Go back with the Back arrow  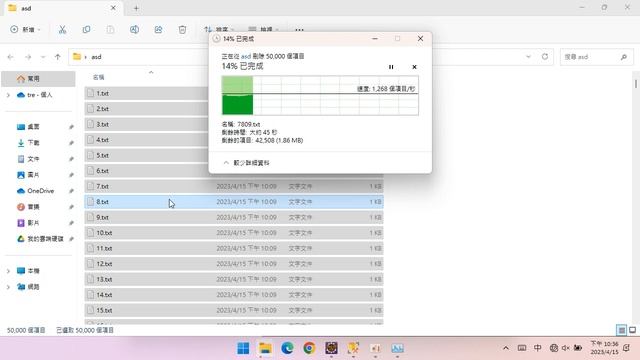(x=11, y=57)
